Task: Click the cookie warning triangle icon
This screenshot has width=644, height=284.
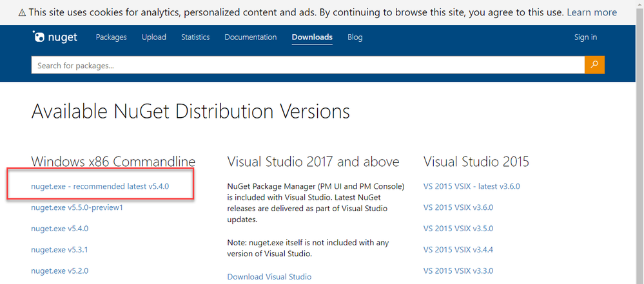Action: [x=22, y=13]
